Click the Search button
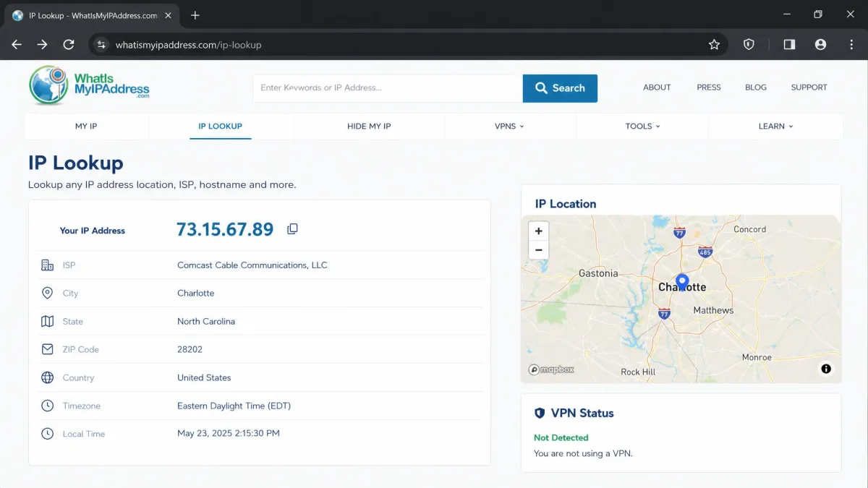 (560, 88)
